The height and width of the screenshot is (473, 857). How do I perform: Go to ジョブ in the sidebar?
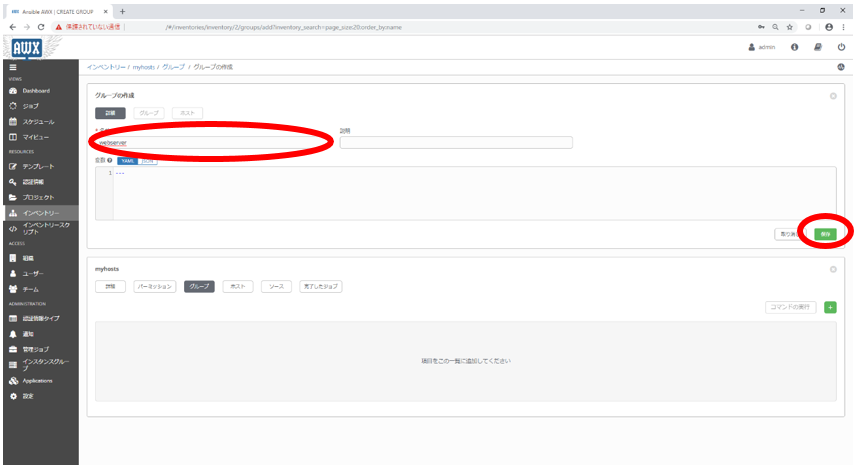[30, 106]
